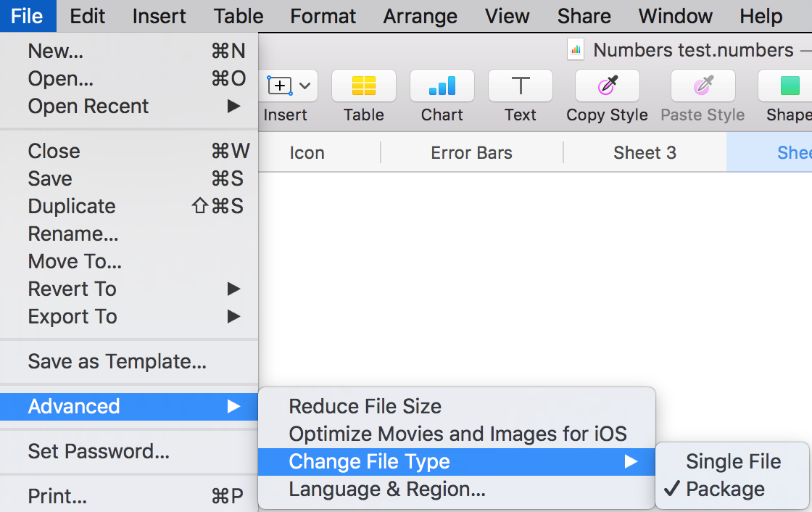
Task: Switch to the Sheet 3 tab
Action: coord(644,152)
